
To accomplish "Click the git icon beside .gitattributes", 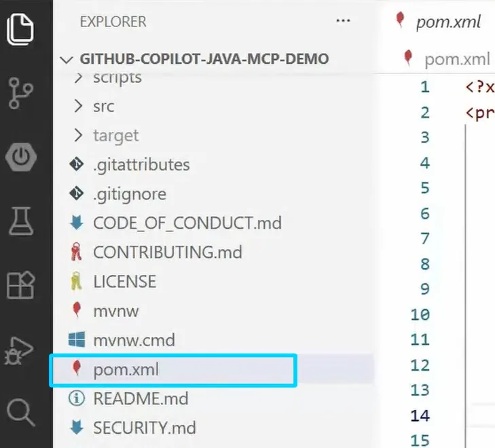I will click(x=77, y=164).
